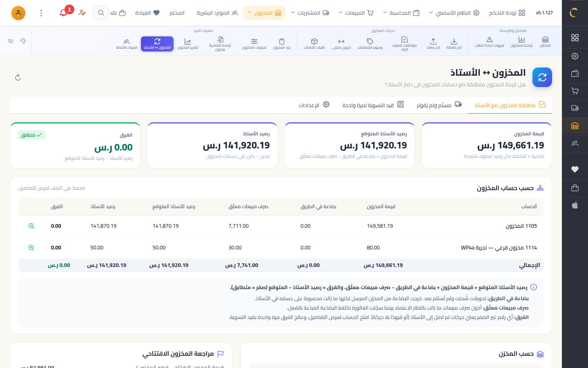Viewport: 588px width, 368px height.
Task: Switch to قيد التسوية لمرة واحدة tab
Action: pyautogui.click(x=373, y=105)
